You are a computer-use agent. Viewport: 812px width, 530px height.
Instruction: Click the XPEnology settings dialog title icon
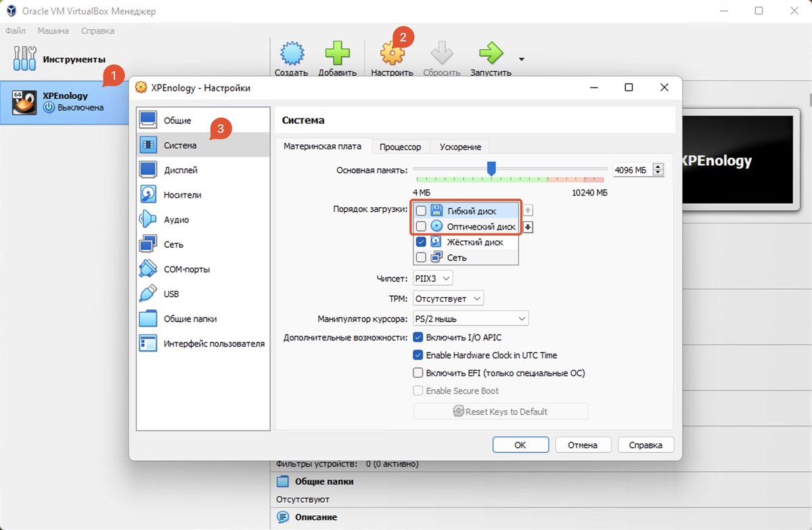click(141, 87)
